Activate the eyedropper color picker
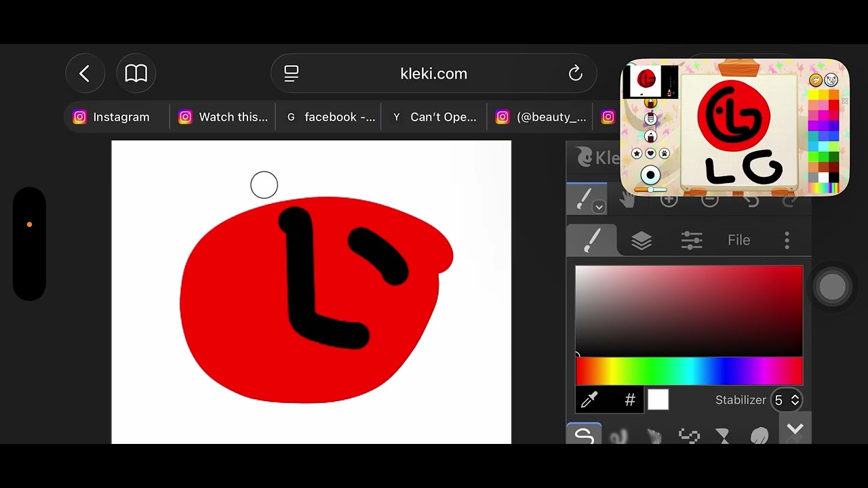Viewport: 868px width, 488px height. tap(589, 400)
